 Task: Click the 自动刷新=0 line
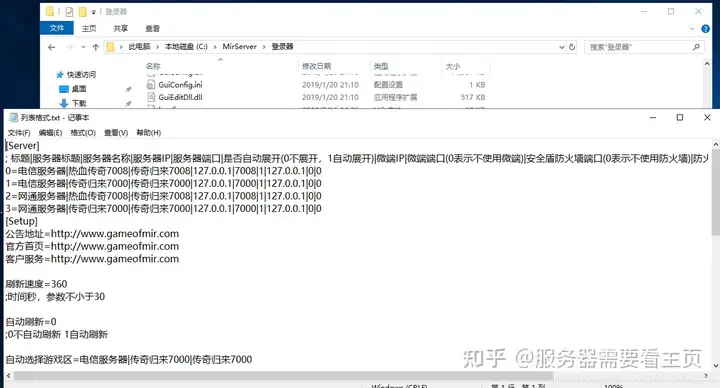tap(31, 321)
